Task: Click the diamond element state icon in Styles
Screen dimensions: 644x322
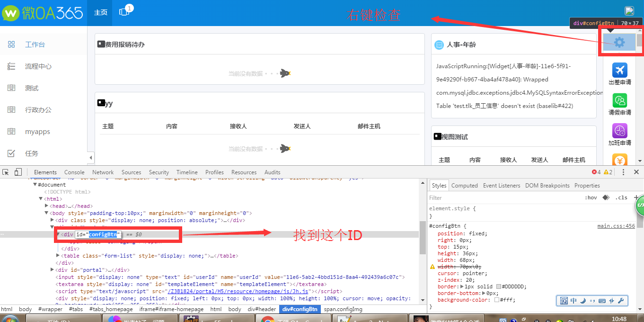Action: click(x=606, y=197)
